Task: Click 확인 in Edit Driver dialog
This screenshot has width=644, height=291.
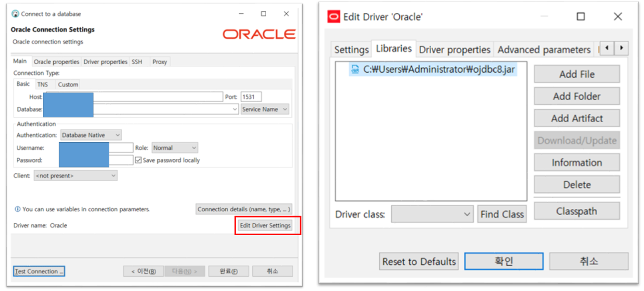Action: (504, 261)
